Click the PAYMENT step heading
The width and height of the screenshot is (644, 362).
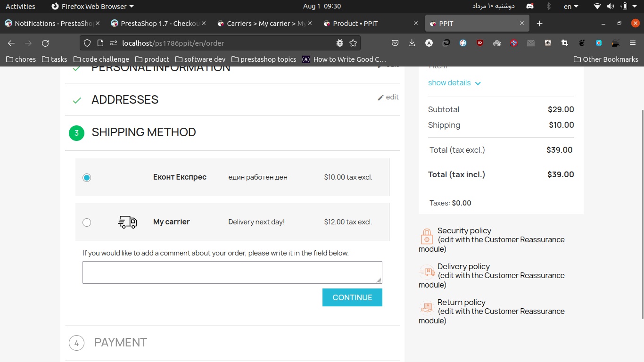click(x=121, y=342)
